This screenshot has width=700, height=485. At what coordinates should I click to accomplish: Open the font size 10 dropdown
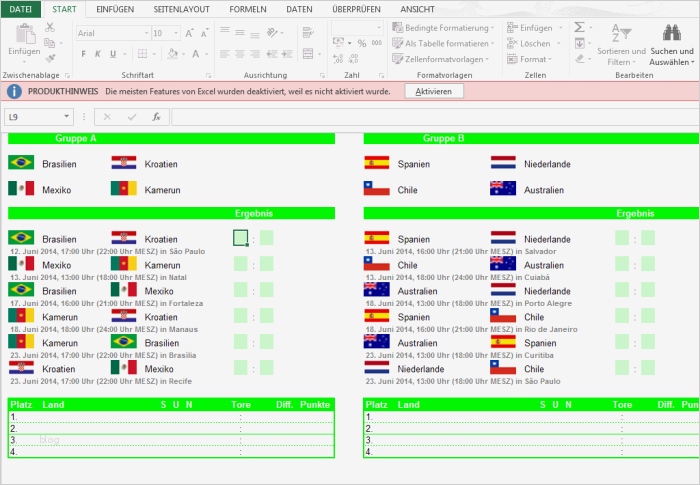[x=176, y=33]
